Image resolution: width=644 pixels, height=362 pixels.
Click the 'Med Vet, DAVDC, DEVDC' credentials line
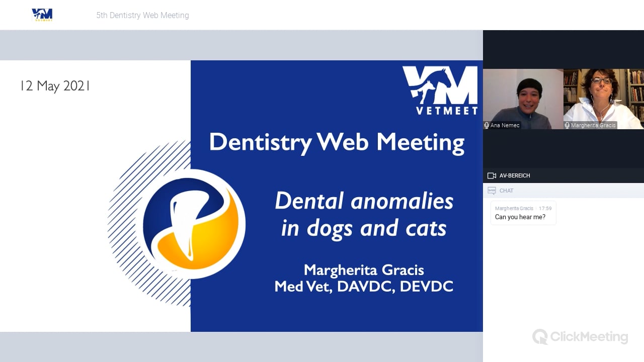[x=364, y=287]
